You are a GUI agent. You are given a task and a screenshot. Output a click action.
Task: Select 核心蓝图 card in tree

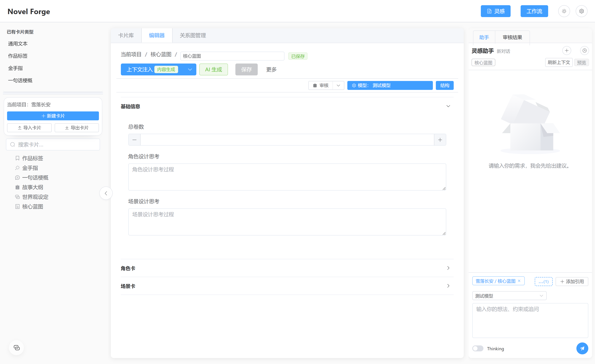point(33,207)
